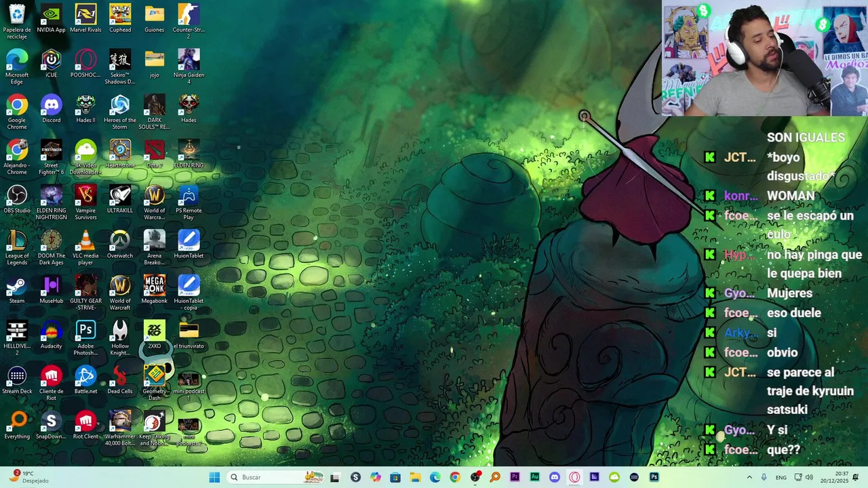Launch the Overwatch desktop shortcut

tap(120, 244)
